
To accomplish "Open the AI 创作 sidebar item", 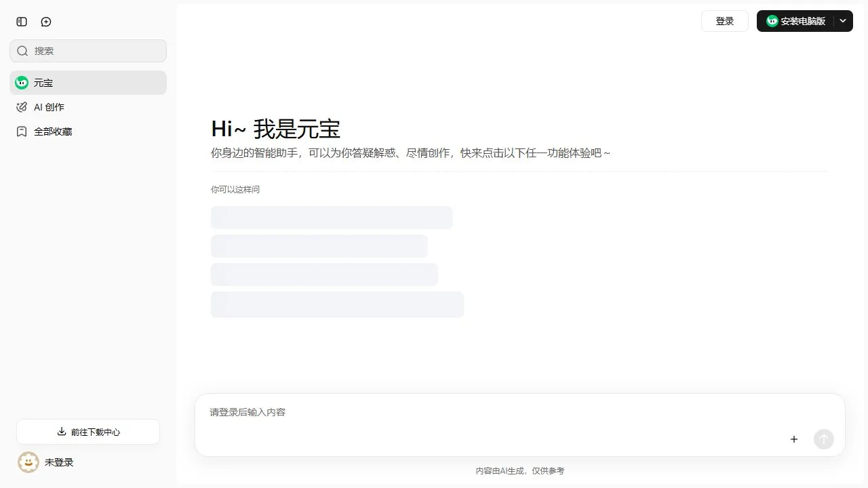I will coord(88,107).
